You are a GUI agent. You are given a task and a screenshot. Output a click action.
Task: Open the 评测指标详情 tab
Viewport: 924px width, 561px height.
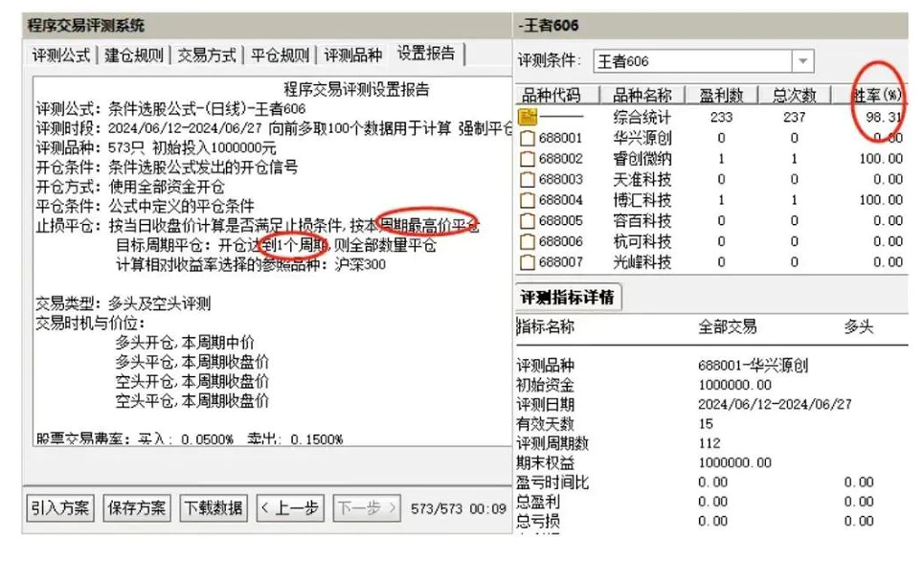coord(569,297)
